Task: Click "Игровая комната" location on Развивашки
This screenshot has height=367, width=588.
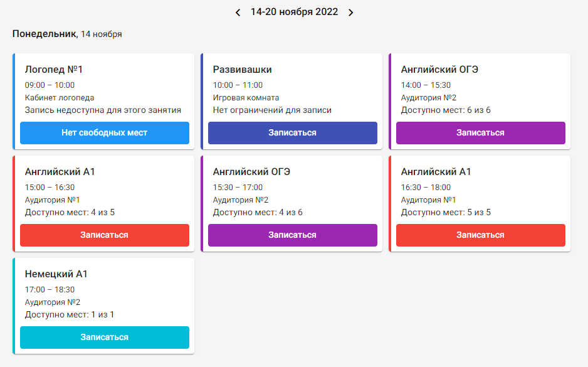Action: pyautogui.click(x=246, y=98)
